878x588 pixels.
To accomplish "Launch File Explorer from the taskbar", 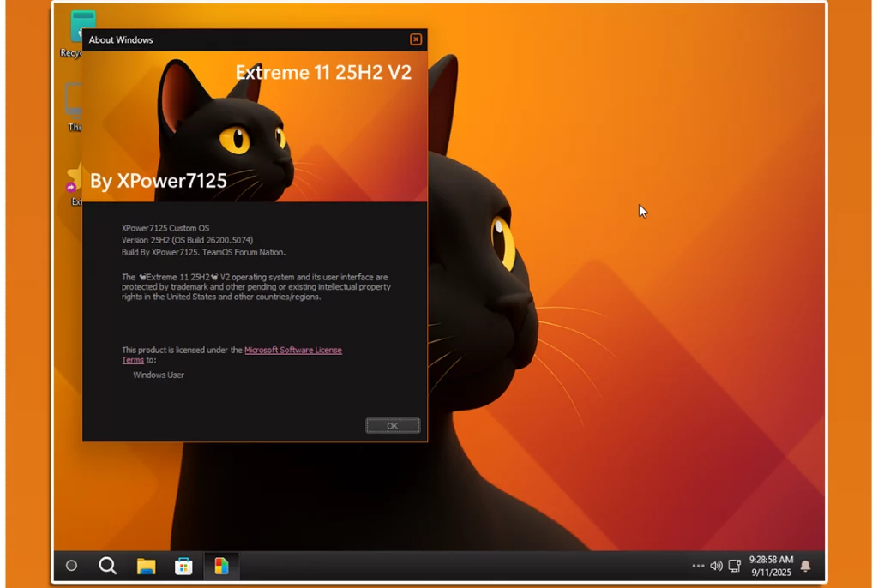I will [147, 566].
